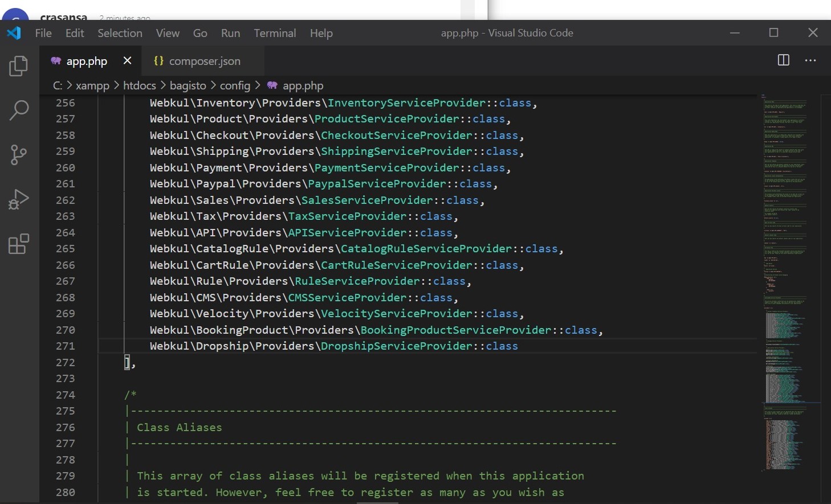Click the PHP icon on app.php tab
Viewport: 831px width, 504px height.
[x=56, y=60]
